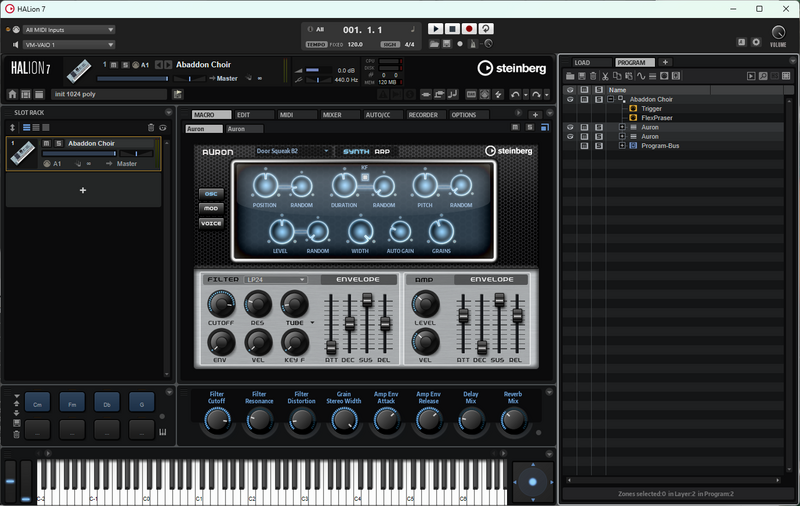Toggle visibility eye for Abaddon Choir row
Viewport: 800px width, 506px height.
pos(570,99)
